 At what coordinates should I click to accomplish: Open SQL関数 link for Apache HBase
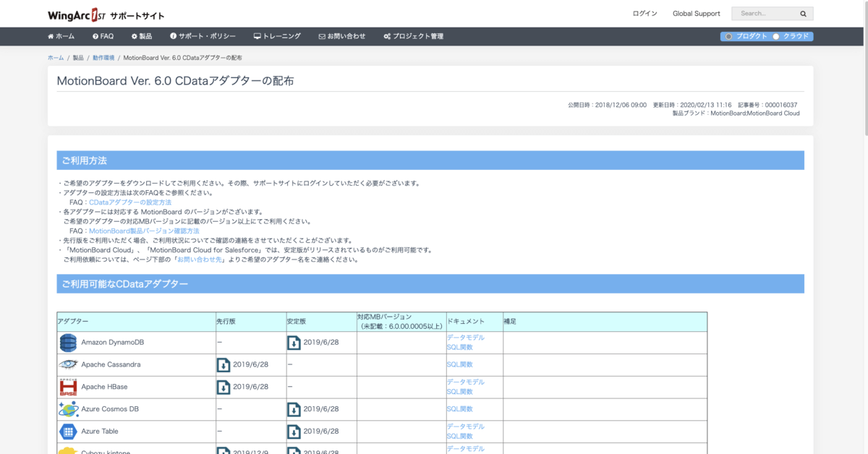pyautogui.click(x=459, y=391)
